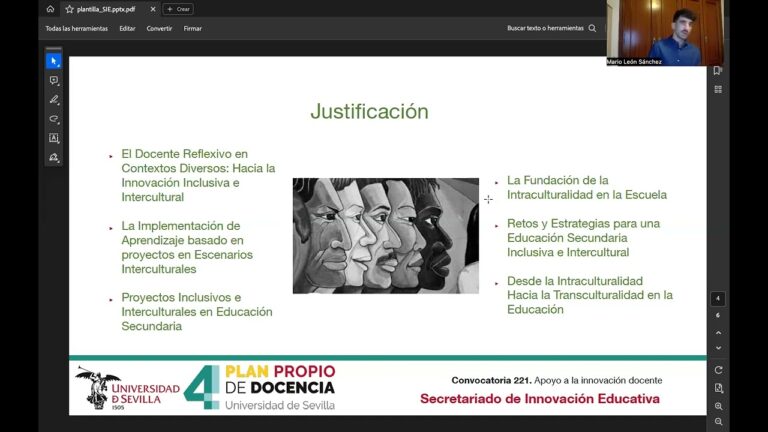
Task: Open the Convertir menu
Action: click(x=159, y=28)
